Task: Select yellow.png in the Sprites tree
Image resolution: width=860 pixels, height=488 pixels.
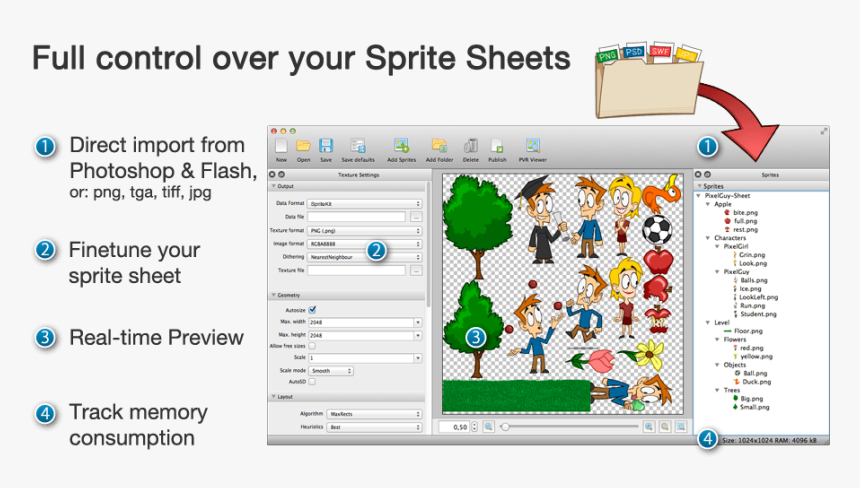Action: 756,356
